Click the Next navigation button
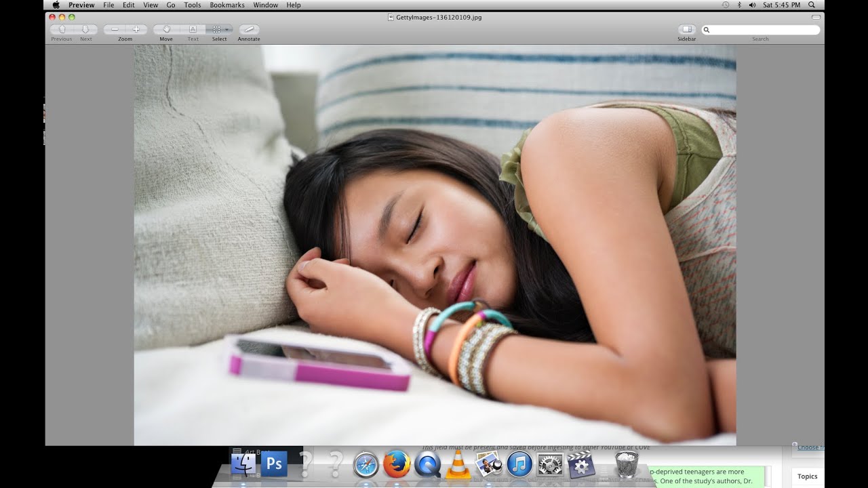This screenshot has height=488, width=868. [85, 29]
